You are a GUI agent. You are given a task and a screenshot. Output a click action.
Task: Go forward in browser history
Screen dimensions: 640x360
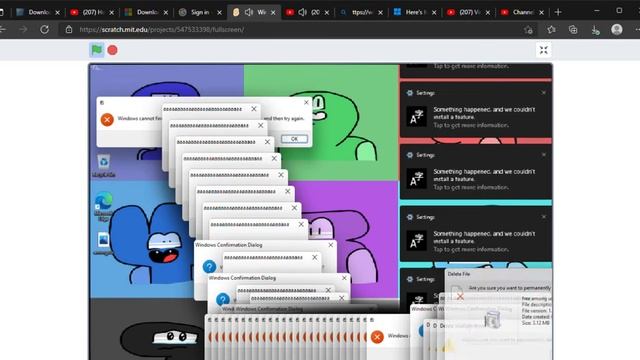23,29
